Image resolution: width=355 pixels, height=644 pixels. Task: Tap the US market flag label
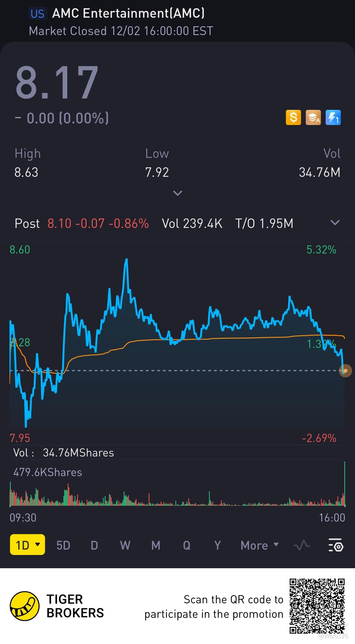[38, 14]
